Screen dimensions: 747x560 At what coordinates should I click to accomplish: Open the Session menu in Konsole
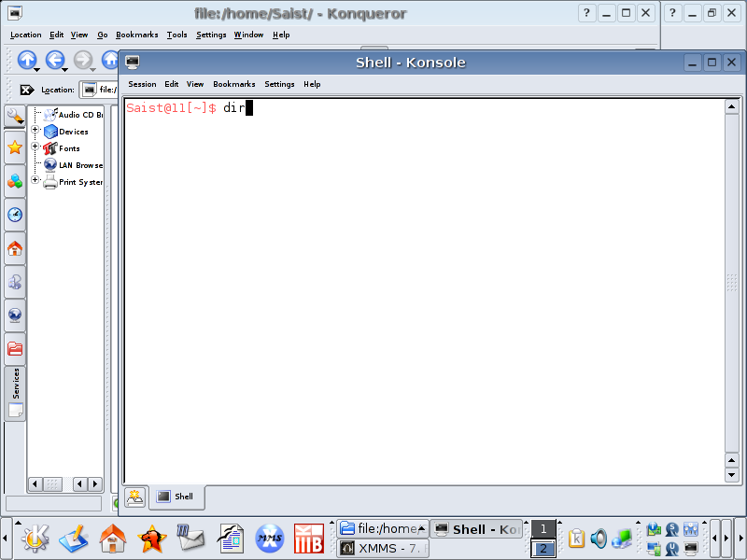[142, 84]
